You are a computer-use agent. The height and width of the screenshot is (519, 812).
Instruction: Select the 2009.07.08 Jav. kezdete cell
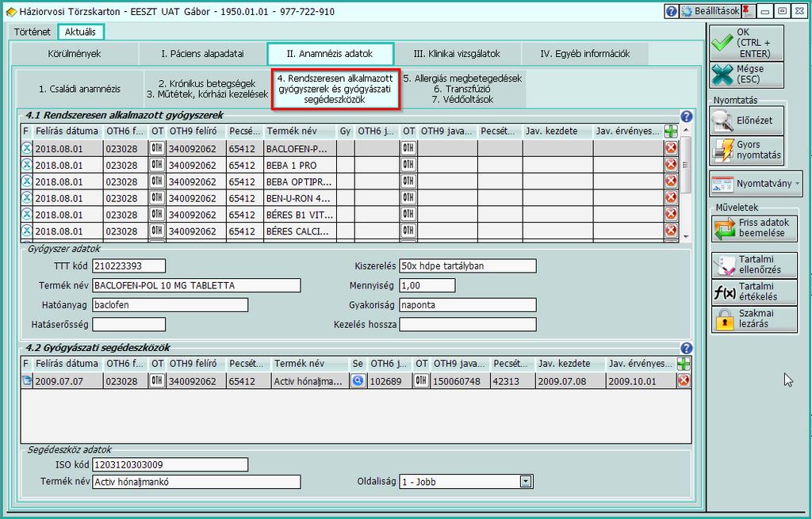point(569,381)
